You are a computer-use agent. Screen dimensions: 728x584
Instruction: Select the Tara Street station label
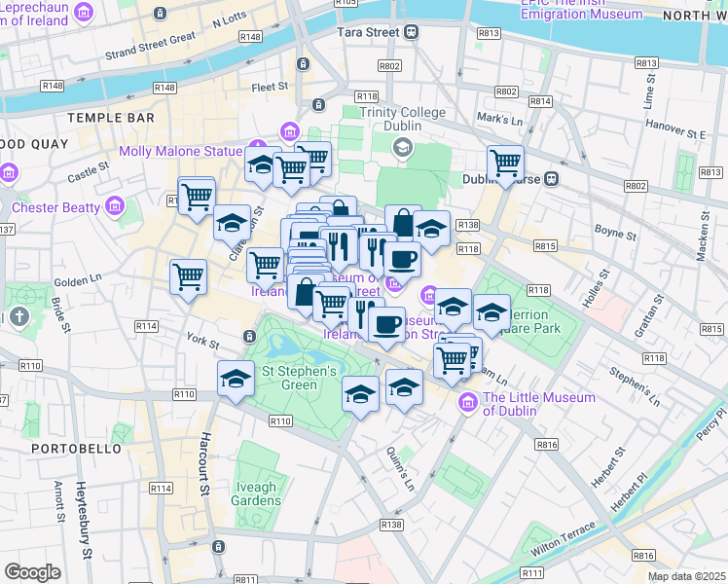368,32
